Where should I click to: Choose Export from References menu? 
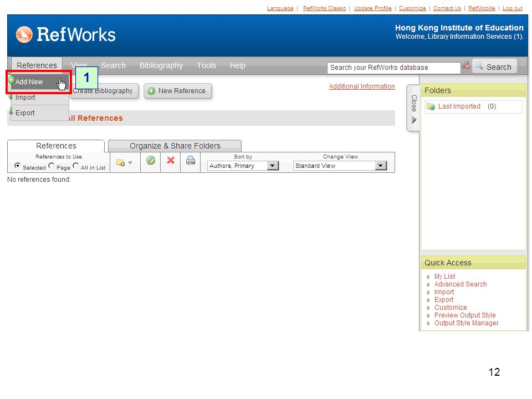39,112
